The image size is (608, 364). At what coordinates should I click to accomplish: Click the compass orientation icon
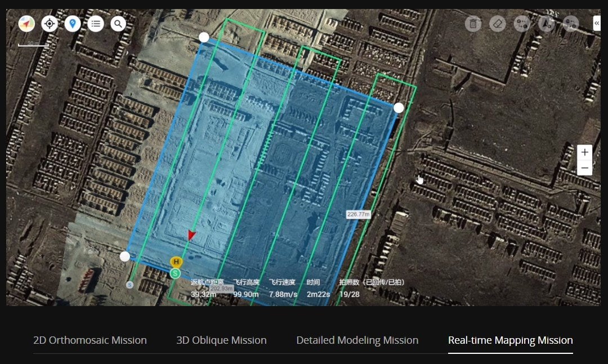26,24
